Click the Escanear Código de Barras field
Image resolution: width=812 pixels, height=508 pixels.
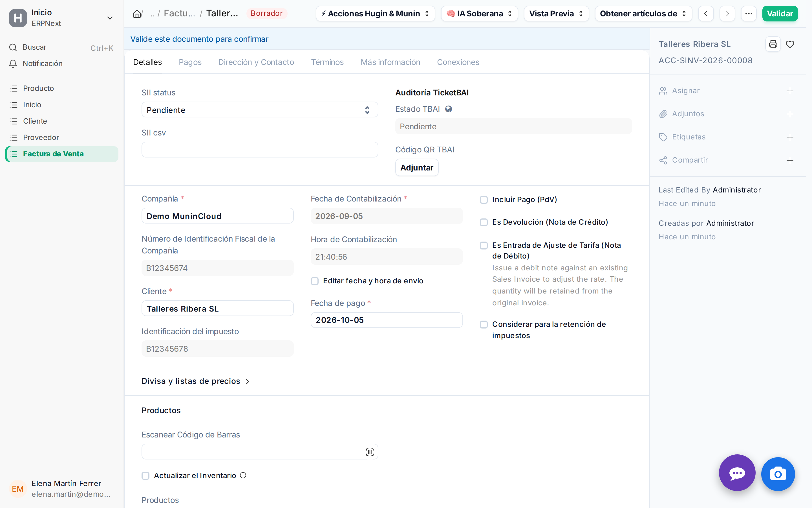[260, 452]
